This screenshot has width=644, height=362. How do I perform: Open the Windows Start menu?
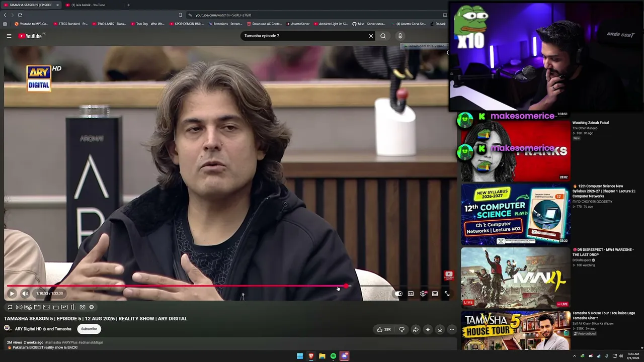(300, 356)
